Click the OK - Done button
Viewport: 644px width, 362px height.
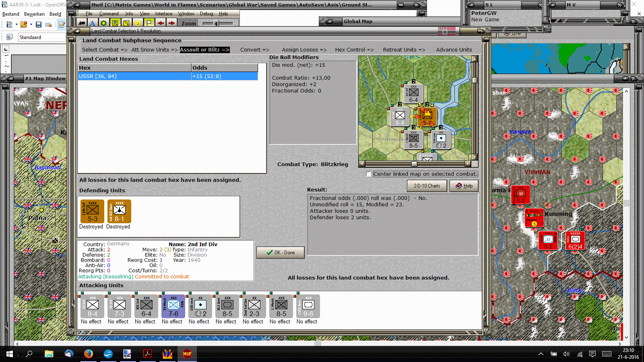click(281, 253)
